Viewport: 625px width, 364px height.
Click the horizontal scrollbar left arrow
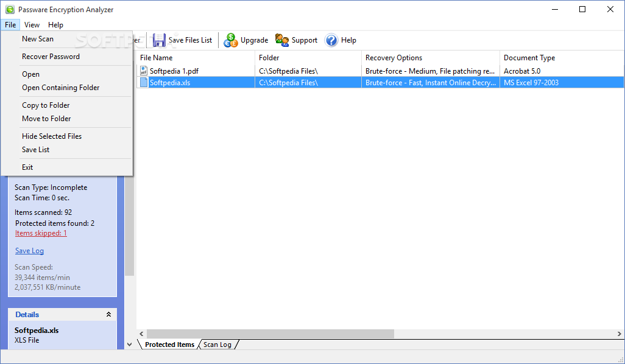141,334
